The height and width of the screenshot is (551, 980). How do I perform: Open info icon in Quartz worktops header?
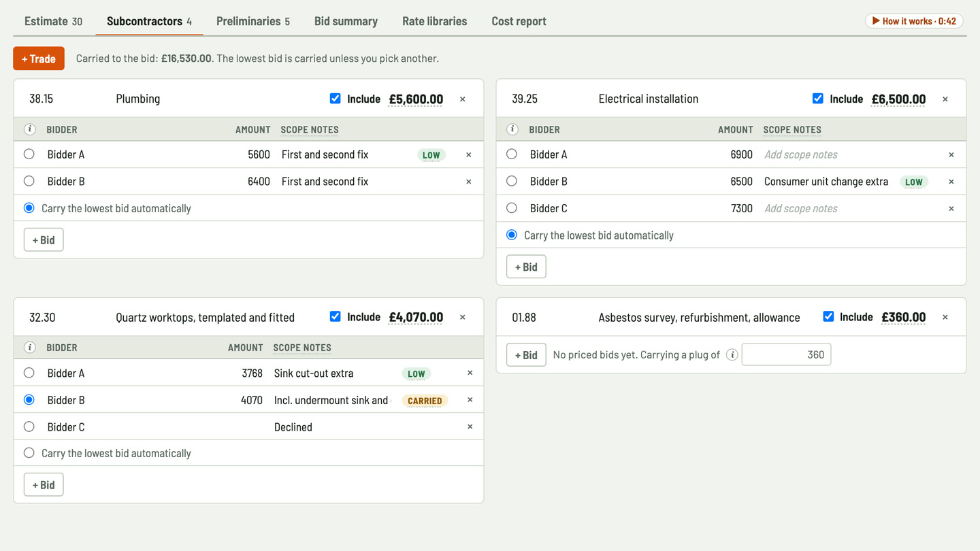(x=30, y=348)
